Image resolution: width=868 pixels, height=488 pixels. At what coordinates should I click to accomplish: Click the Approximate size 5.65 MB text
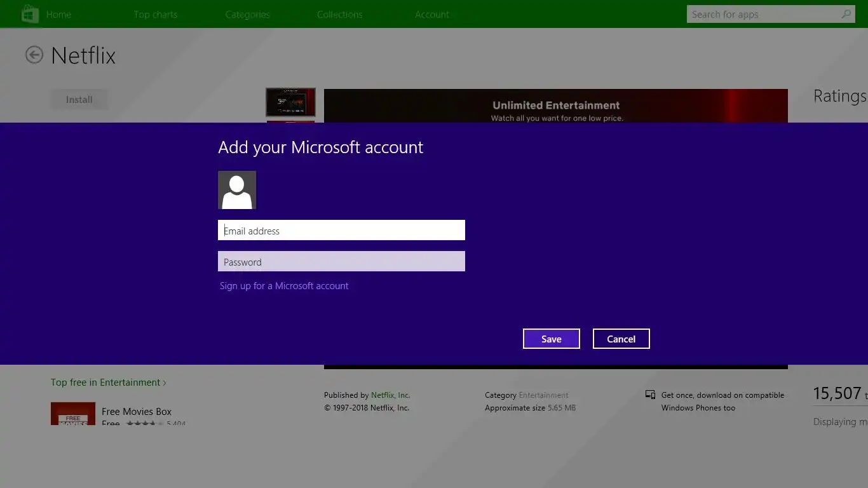tap(531, 407)
